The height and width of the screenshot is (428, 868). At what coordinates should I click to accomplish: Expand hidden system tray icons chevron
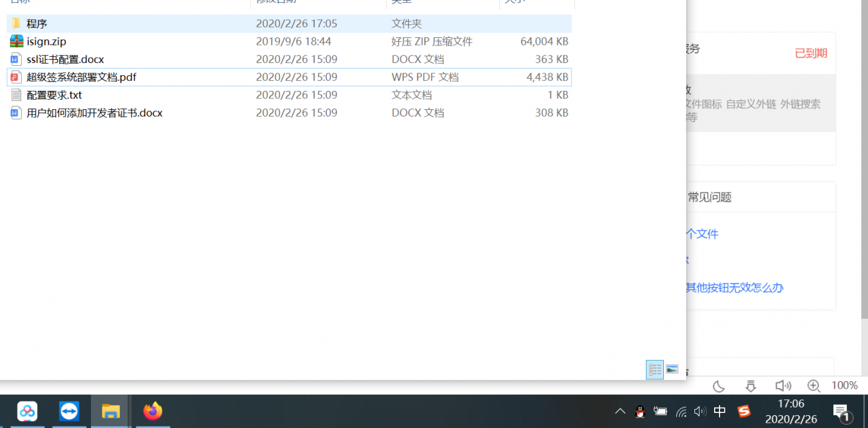tap(620, 411)
